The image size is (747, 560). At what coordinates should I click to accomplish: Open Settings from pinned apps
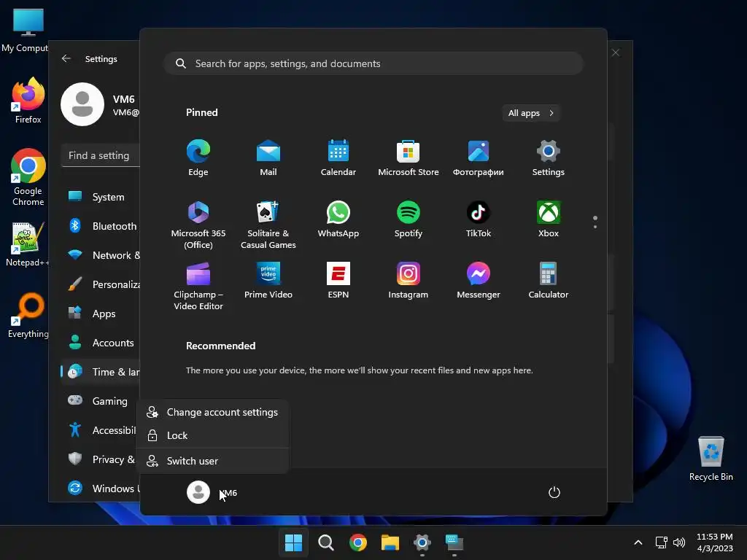tap(549, 158)
